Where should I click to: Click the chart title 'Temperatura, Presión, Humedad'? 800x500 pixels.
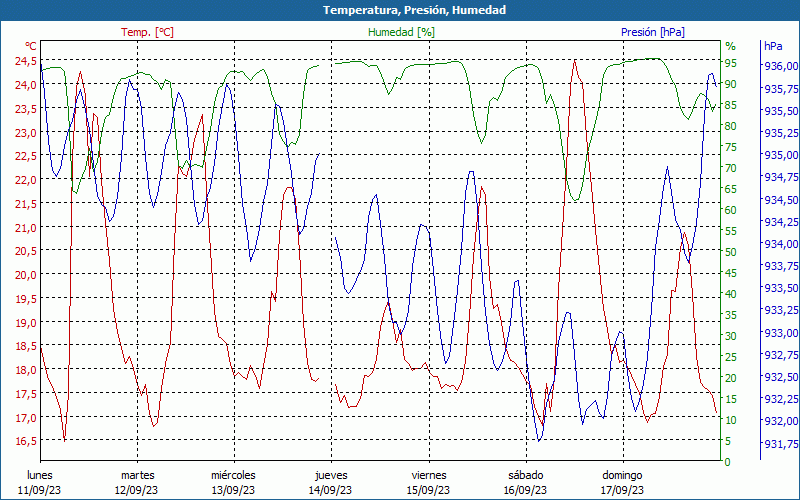(x=414, y=10)
